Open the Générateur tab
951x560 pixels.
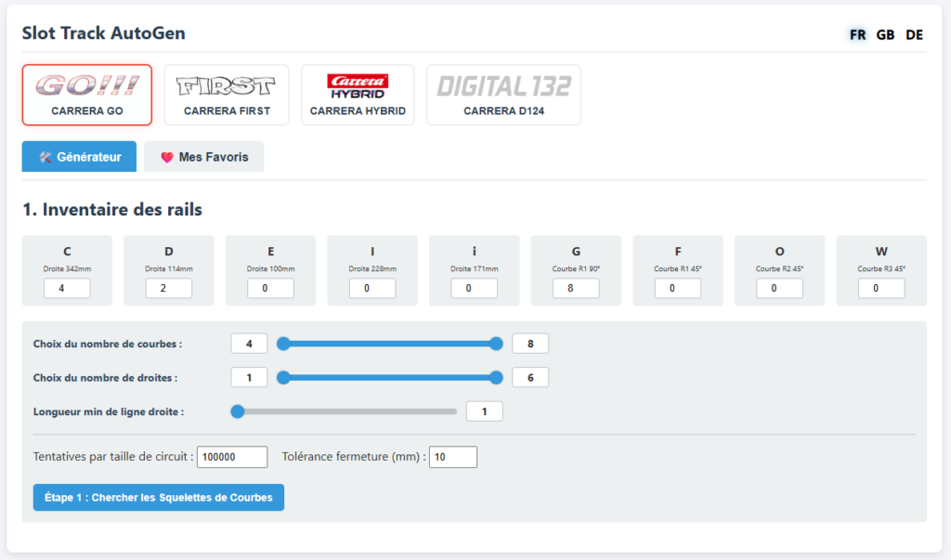[80, 157]
